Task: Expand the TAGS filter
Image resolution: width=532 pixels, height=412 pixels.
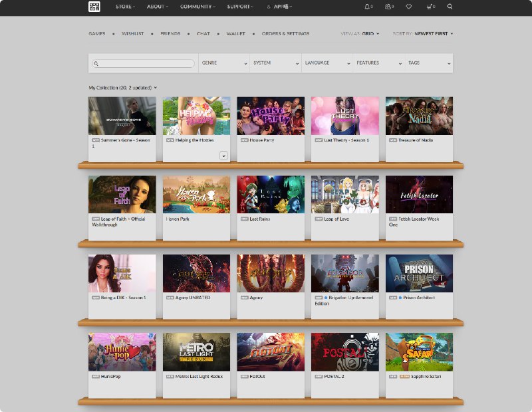Action: (429, 63)
